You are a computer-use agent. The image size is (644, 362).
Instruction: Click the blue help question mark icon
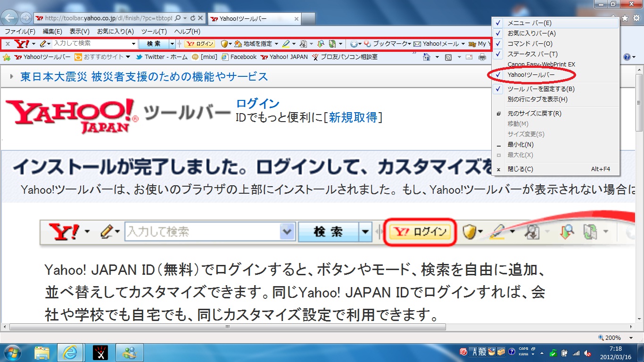point(627,57)
